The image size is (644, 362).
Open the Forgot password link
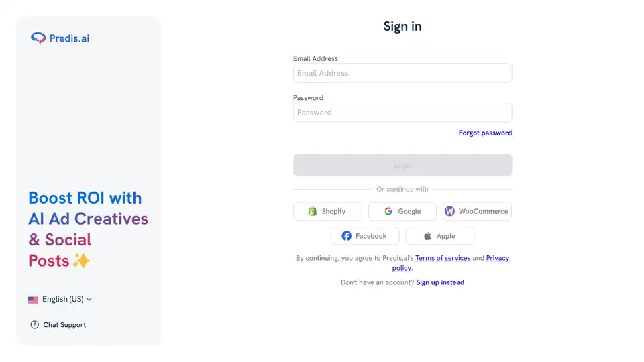pos(485,133)
